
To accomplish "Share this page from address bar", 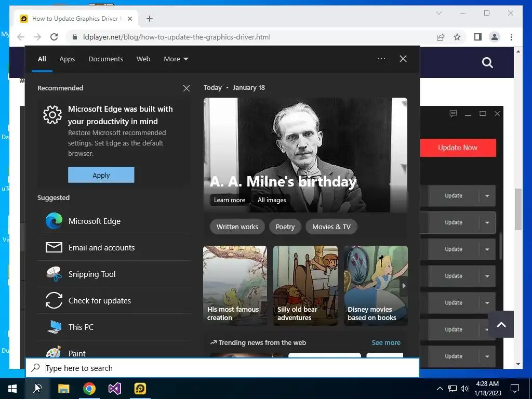I will (441, 37).
